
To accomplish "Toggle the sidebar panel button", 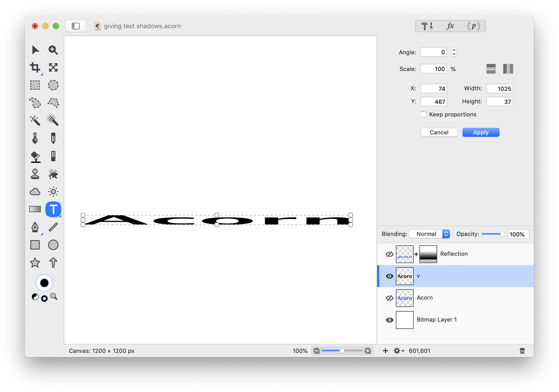I will tap(76, 26).
